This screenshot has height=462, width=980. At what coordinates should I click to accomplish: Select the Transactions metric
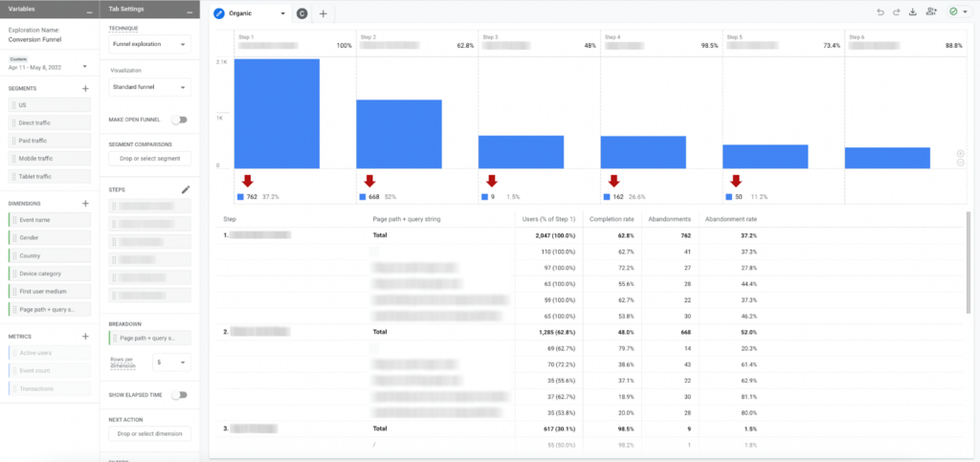[x=50, y=388]
